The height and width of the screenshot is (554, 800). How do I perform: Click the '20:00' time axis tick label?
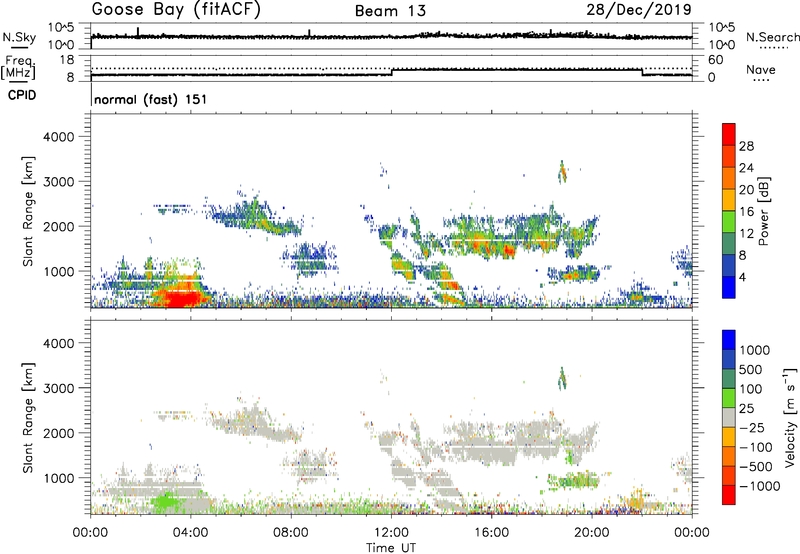tap(592, 533)
